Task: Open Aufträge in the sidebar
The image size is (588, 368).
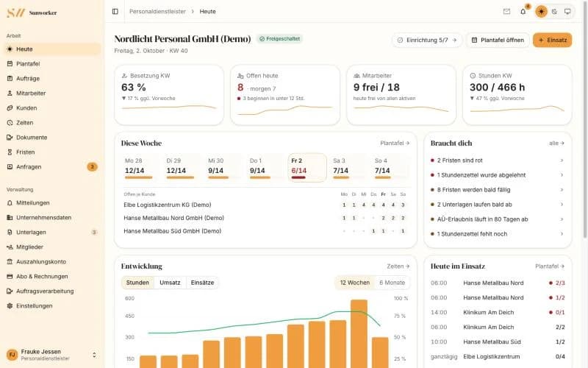Action: [x=52, y=79]
